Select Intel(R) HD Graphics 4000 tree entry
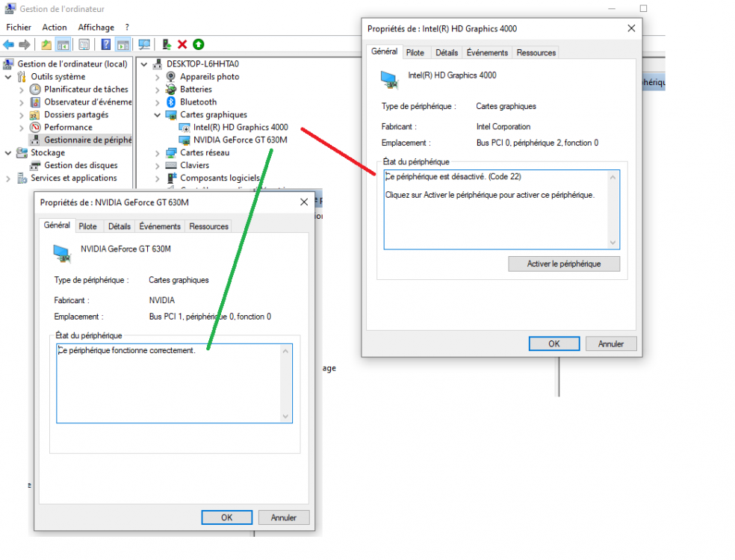 241,128
